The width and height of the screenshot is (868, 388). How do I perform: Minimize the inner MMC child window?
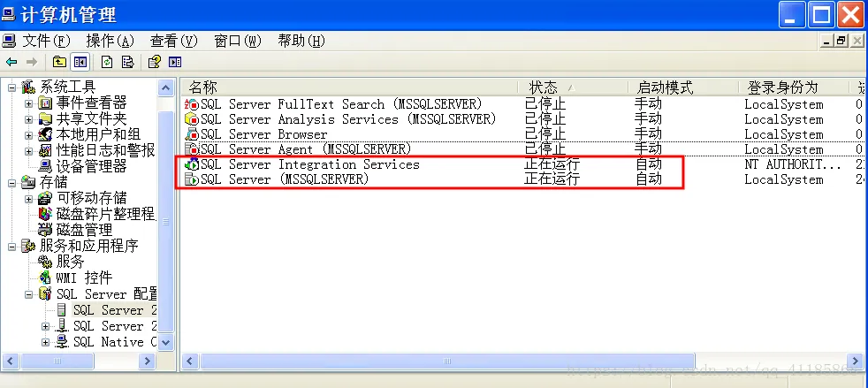(827, 41)
